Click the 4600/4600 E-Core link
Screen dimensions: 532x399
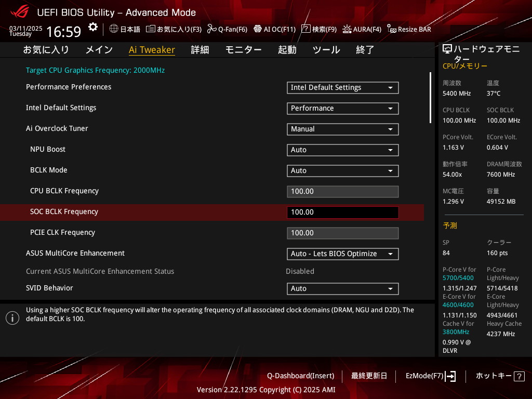458,305
